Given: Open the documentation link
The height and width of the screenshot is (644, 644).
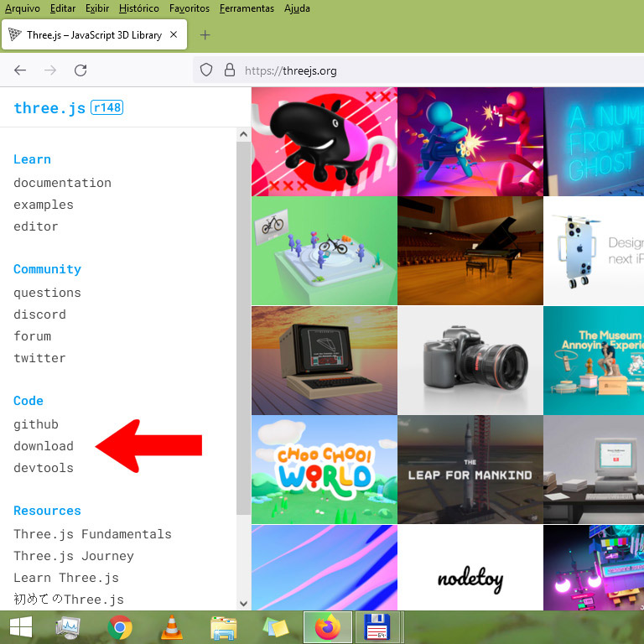Looking at the screenshot, I should click(x=62, y=183).
